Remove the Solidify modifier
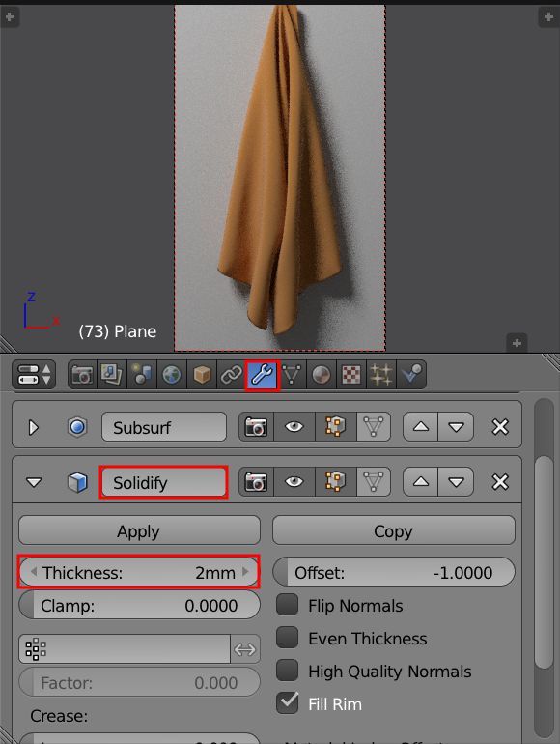560x744 pixels. point(500,482)
